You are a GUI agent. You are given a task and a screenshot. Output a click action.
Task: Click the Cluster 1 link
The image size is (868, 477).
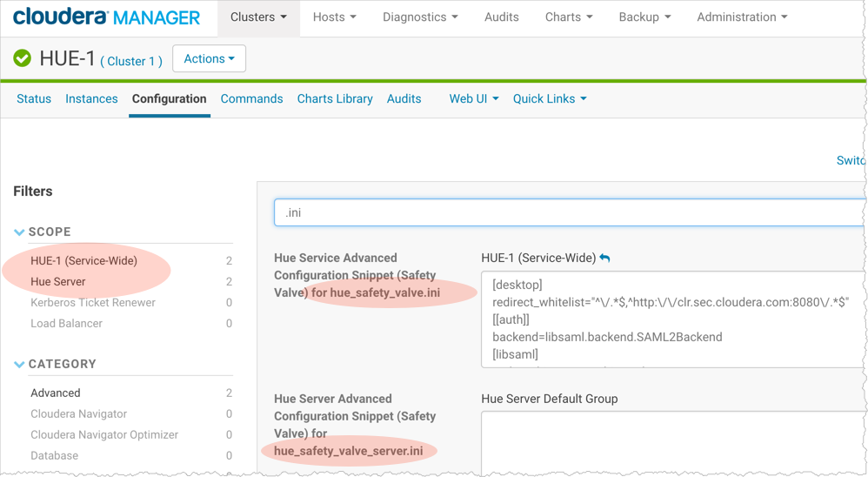(x=131, y=61)
